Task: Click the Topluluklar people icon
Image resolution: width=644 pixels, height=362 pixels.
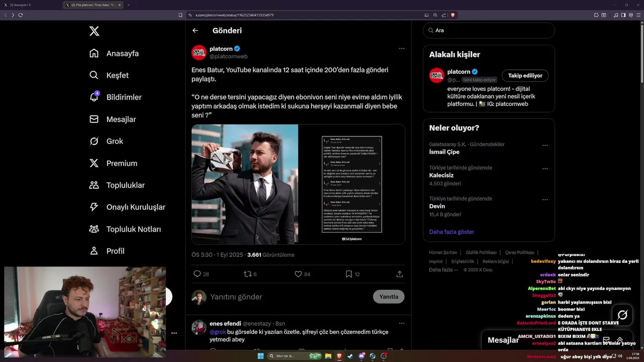Action: click(94, 185)
